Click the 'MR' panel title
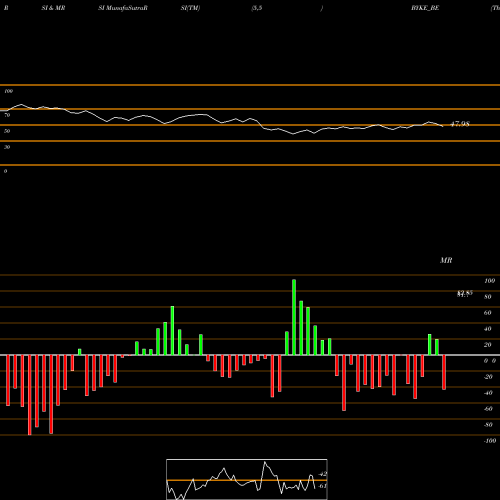This screenshot has height=500, width=500. click(x=446, y=260)
